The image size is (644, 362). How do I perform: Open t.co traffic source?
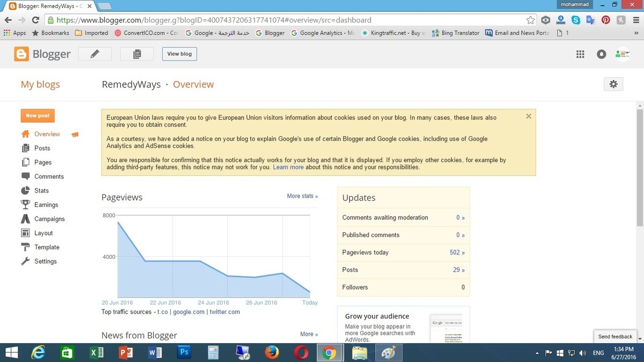tap(162, 312)
